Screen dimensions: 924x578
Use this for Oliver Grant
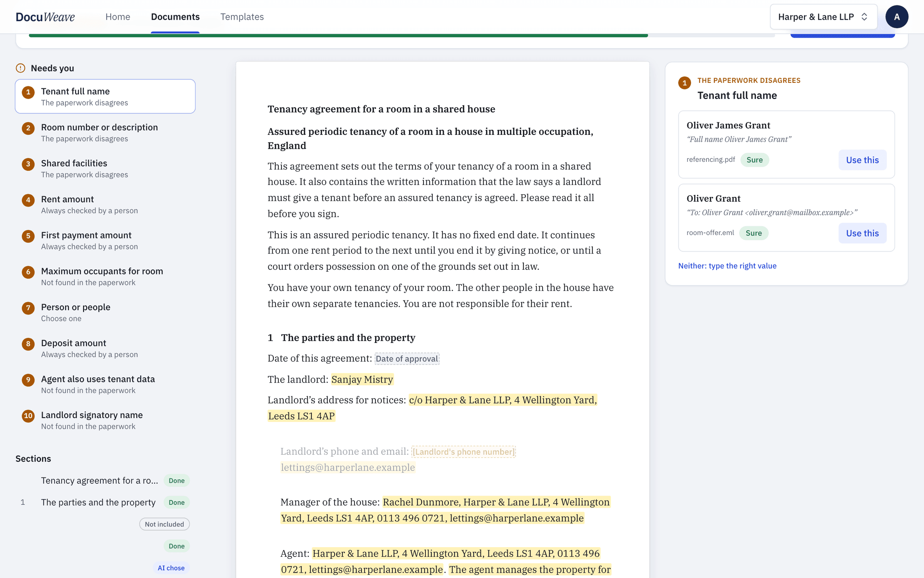pos(862,233)
